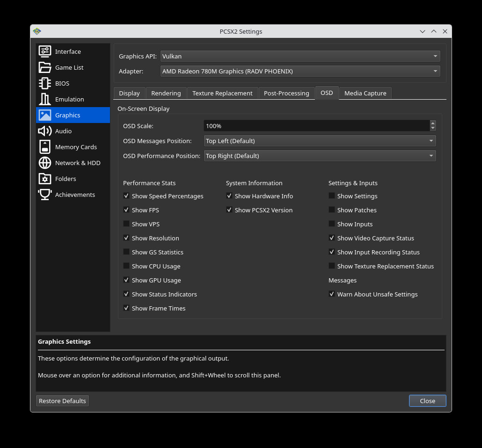Viewport: 482px width, 448px height.
Task: Click Restore Defaults button
Action: (62, 401)
